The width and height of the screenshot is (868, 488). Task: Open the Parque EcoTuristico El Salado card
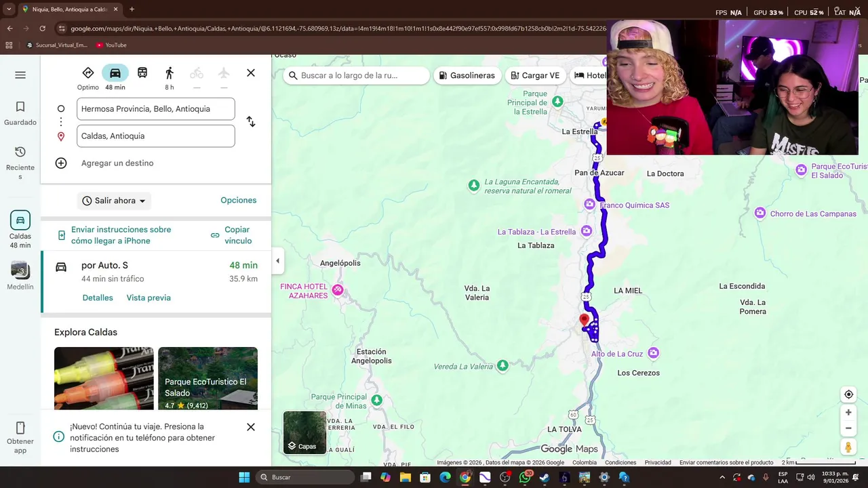208,378
